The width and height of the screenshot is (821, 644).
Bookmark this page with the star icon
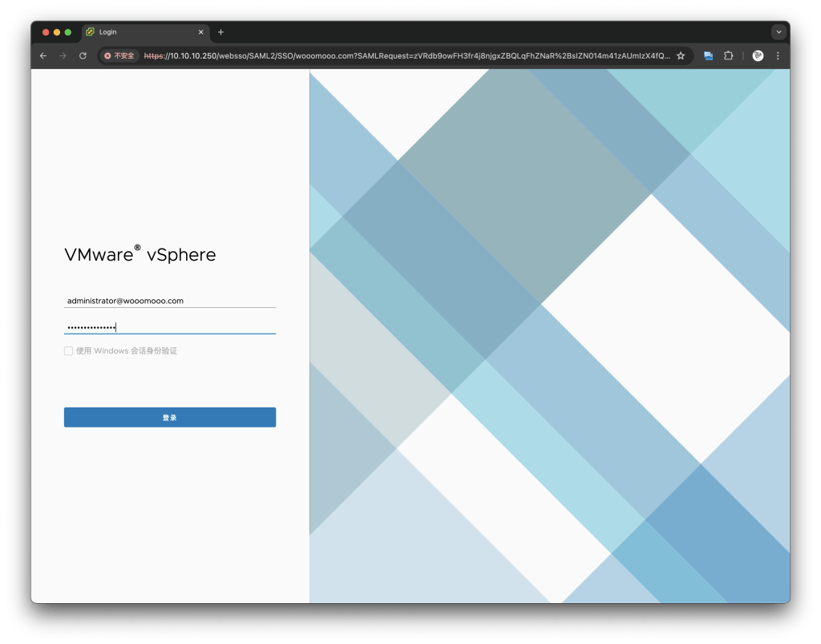click(681, 55)
